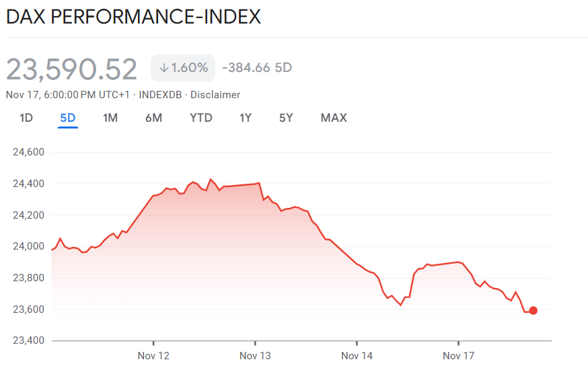Switch chart to 1Y range
The width and height of the screenshot is (588, 366).
pyautogui.click(x=246, y=118)
